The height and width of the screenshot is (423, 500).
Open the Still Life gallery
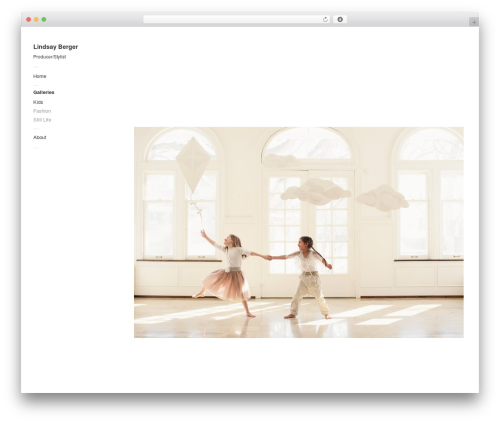[x=42, y=120]
